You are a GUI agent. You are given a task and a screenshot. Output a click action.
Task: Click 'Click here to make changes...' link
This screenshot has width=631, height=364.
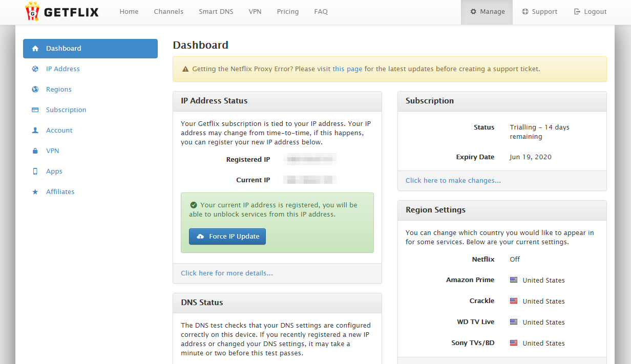tap(453, 181)
